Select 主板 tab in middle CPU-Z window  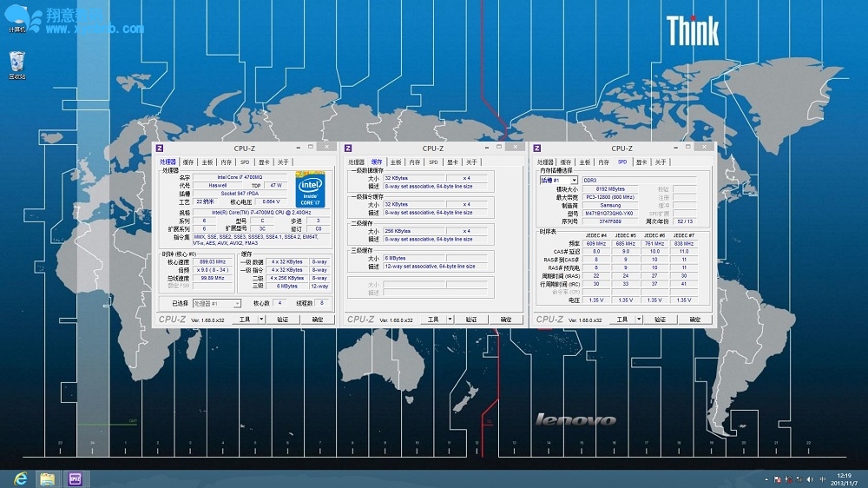396,162
